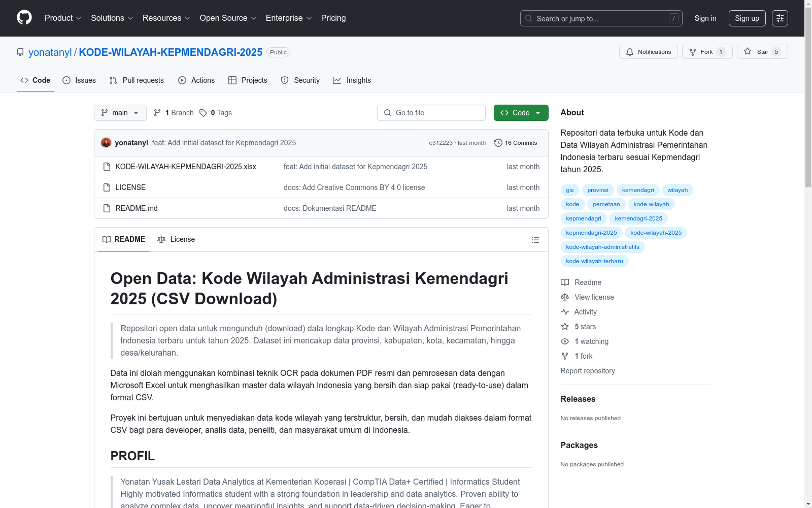Image resolution: width=812 pixels, height=508 pixels.
Task: Click the Sign up button
Action: pos(747,18)
